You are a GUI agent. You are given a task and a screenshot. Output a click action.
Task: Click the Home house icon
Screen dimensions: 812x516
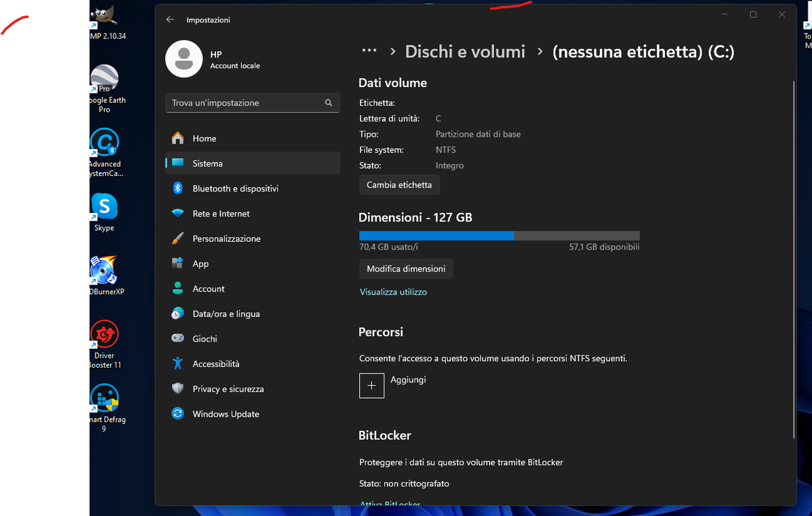pos(178,138)
